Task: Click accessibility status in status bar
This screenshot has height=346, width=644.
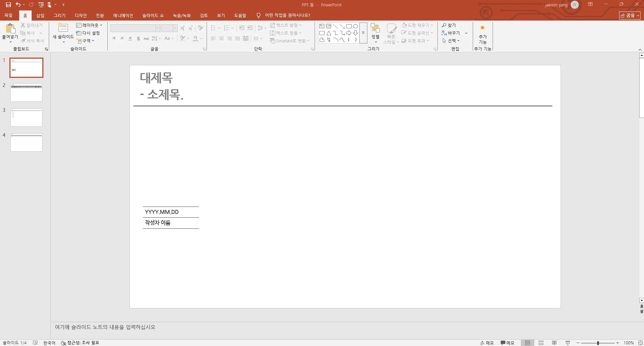Action: tap(80, 343)
